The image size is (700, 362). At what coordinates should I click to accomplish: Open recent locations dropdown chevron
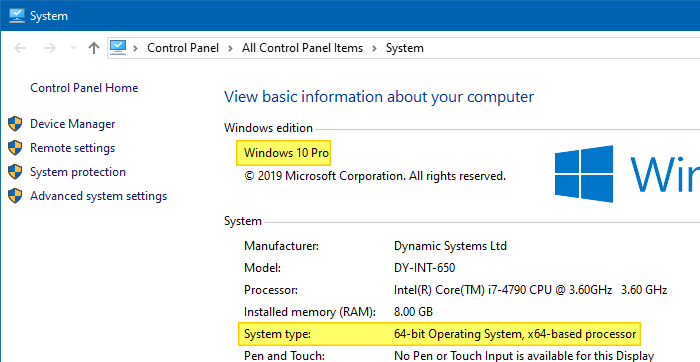click(x=74, y=48)
